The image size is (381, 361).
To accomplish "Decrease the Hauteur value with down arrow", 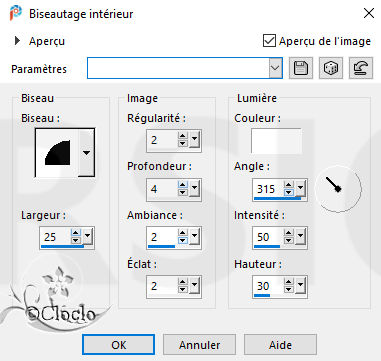I will pos(289,290).
